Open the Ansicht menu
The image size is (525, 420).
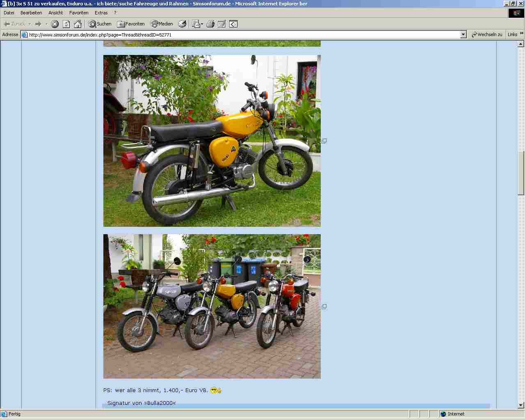[55, 13]
